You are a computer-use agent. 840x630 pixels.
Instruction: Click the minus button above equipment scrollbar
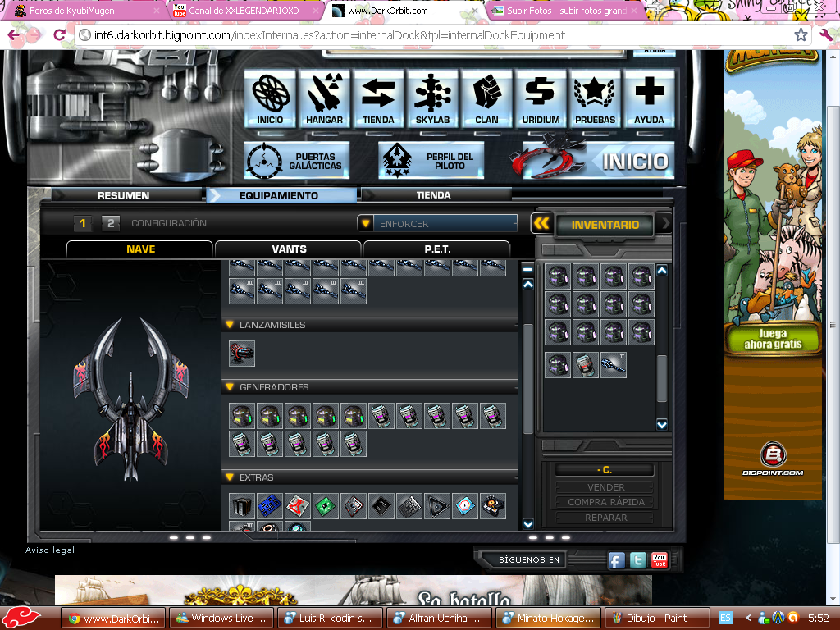tap(528, 269)
